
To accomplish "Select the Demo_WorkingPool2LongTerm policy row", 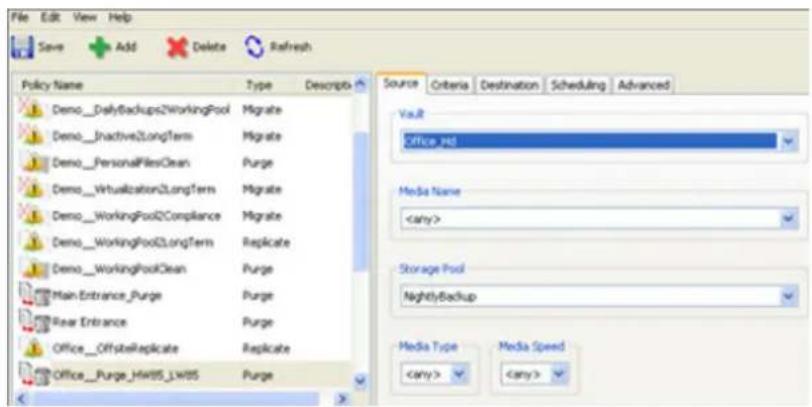I will click(184, 242).
